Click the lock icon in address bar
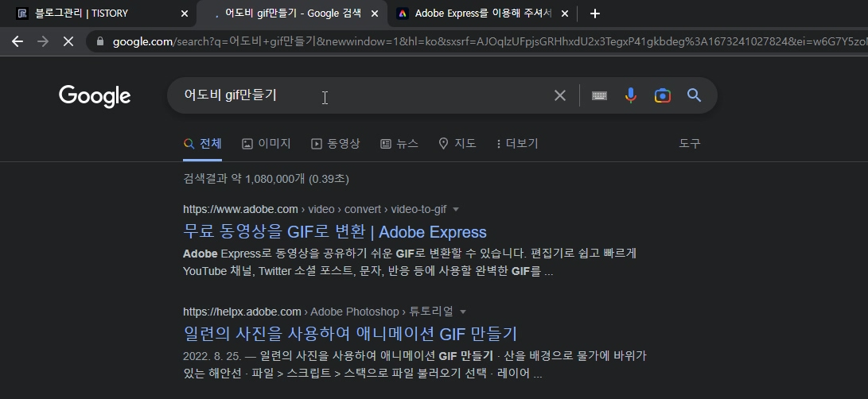Screen dimensions: 868x399 (100, 41)
